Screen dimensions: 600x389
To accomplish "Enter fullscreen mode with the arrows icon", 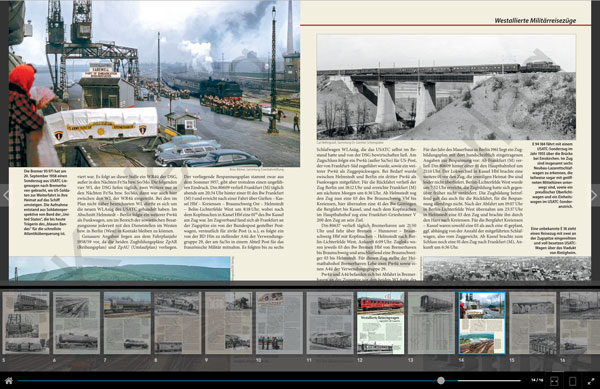I will (x=591, y=381).
